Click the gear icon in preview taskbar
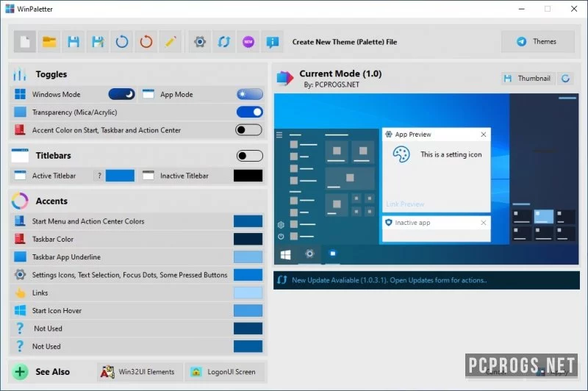This screenshot has width=588, height=391. 309,254
